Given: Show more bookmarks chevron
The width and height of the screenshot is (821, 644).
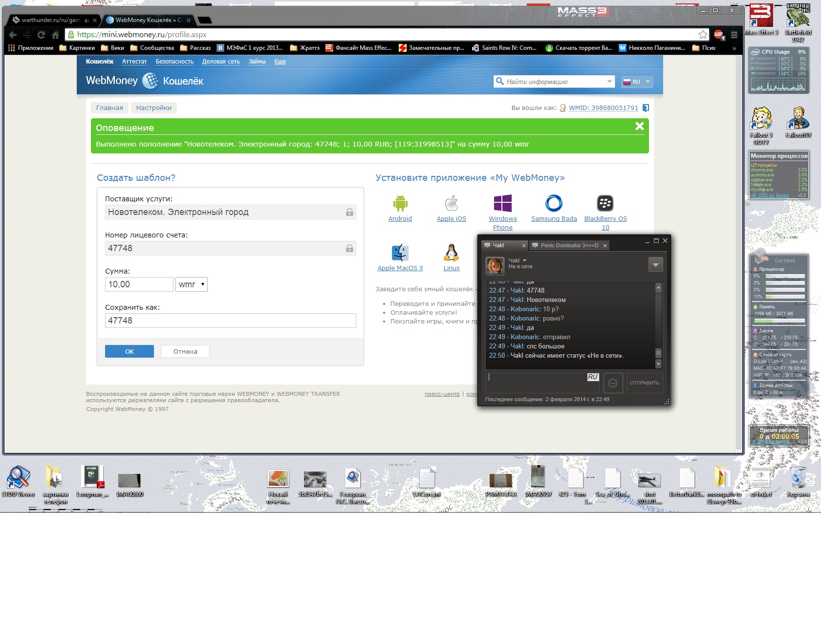Looking at the screenshot, I should (x=734, y=48).
